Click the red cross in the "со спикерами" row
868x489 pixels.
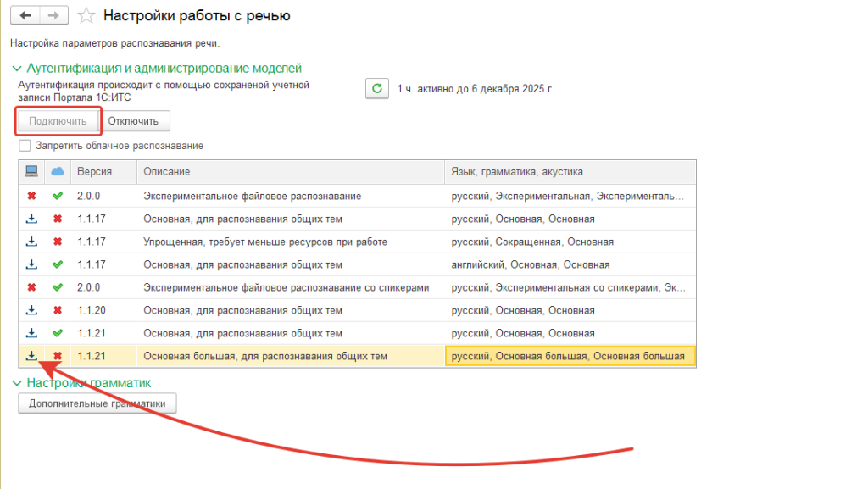[31, 287]
